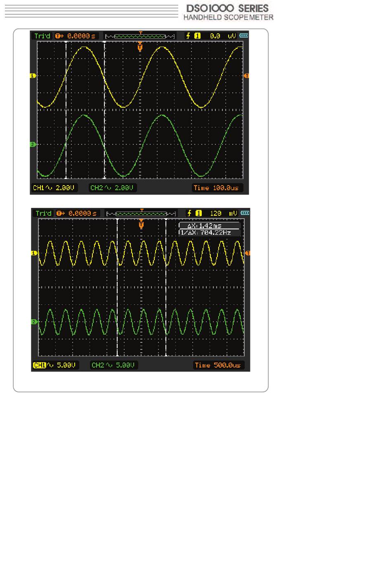Click orange trigger position T marker on upper screen
Viewport: 392px width, 561px height.
click(x=140, y=47)
